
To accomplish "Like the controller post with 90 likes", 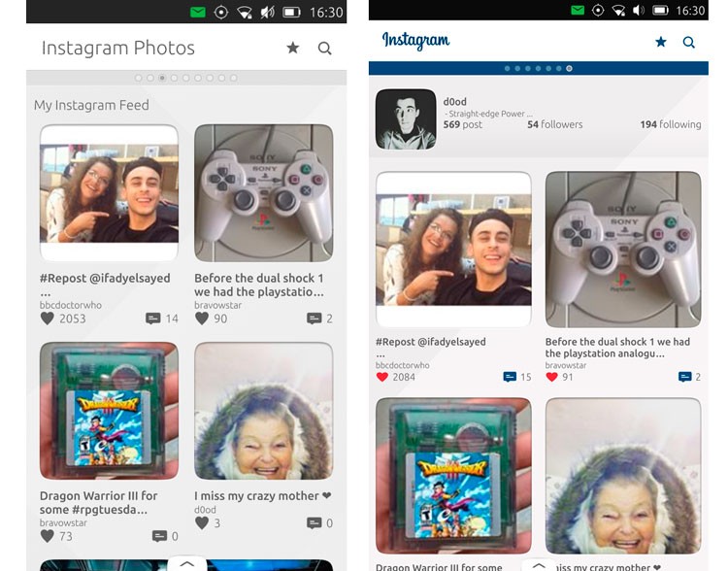I will 202,319.
